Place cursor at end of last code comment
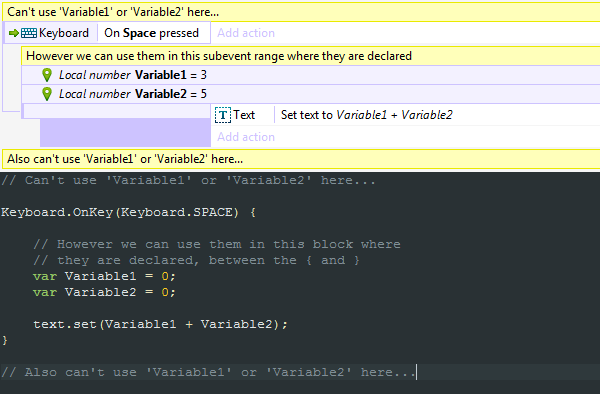The image size is (600, 394). tap(416, 372)
